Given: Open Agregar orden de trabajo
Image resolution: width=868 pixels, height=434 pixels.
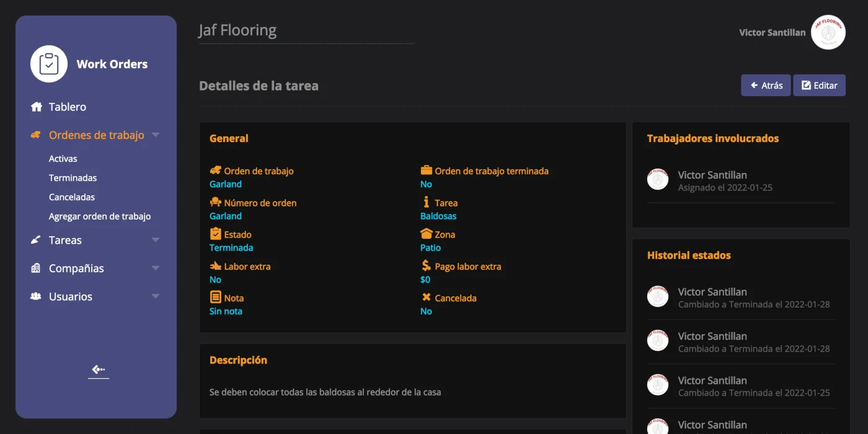Looking at the screenshot, I should (x=100, y=216).
